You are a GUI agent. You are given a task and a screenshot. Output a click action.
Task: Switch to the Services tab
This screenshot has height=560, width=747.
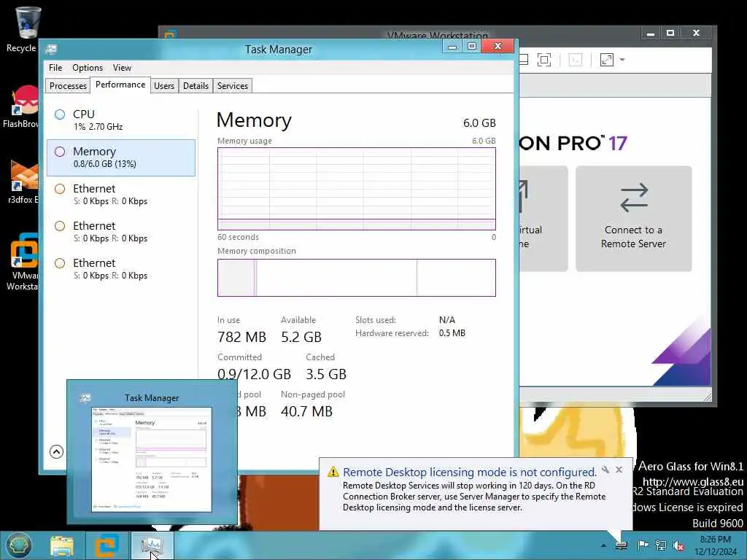233,86
